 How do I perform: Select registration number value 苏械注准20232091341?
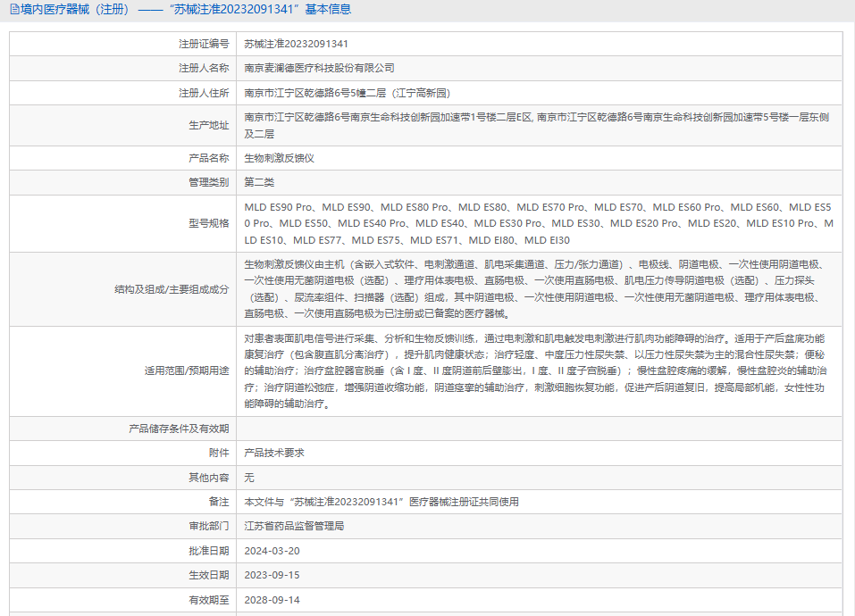click(296, 44)
